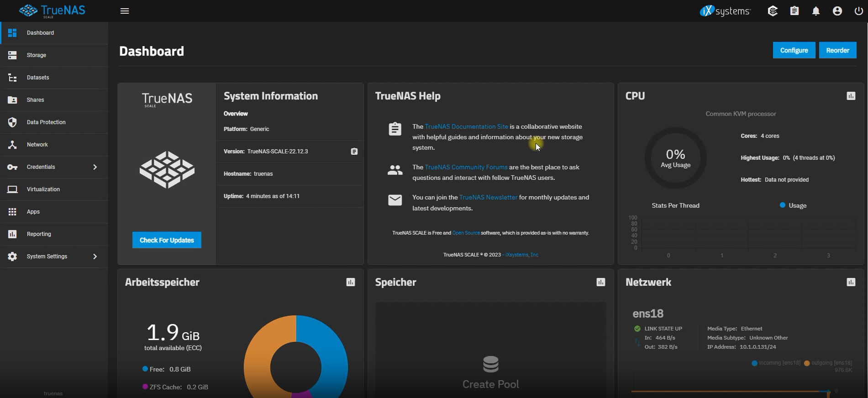Open the user account icon
868x398 pixels.
(837, 11)
